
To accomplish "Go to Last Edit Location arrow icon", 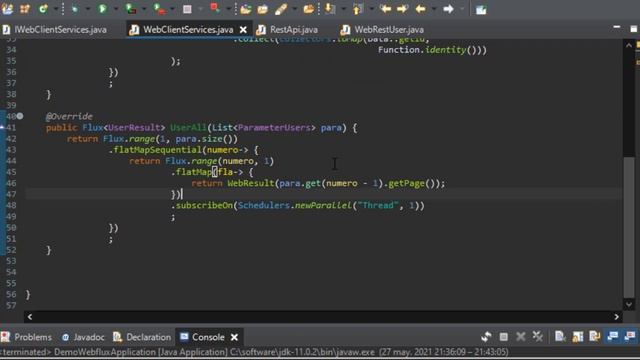I will tap(385, 9).
